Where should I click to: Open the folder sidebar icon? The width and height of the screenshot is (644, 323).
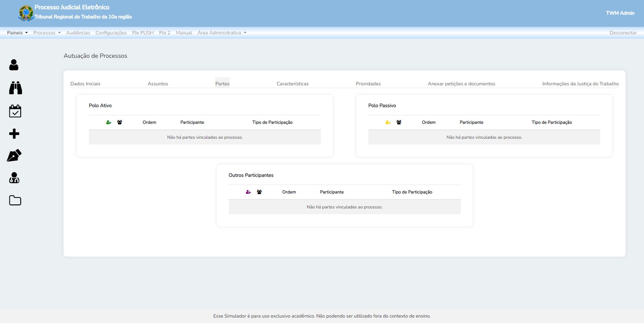(15, 200)
